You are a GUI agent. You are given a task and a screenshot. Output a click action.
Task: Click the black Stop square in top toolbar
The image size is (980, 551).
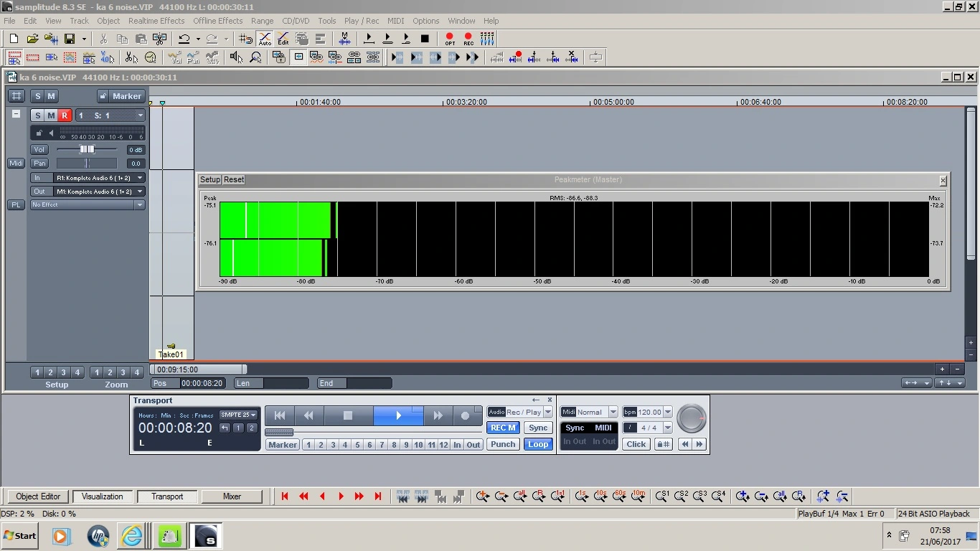pyautogui.click(x=425, y=39)
